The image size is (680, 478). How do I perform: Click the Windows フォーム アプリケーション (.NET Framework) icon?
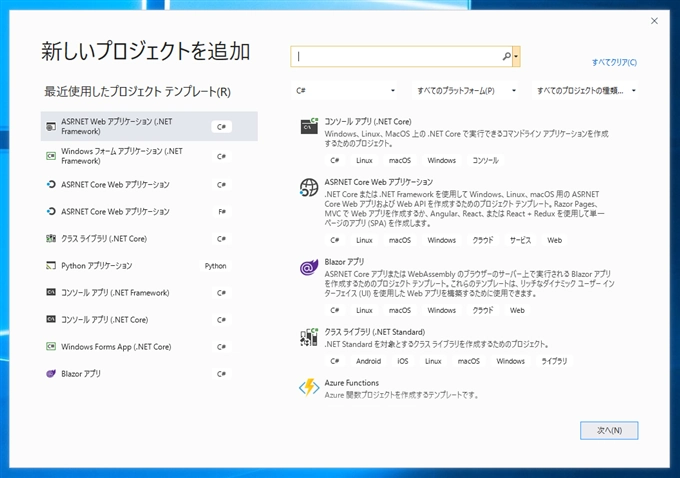[51, 156]
